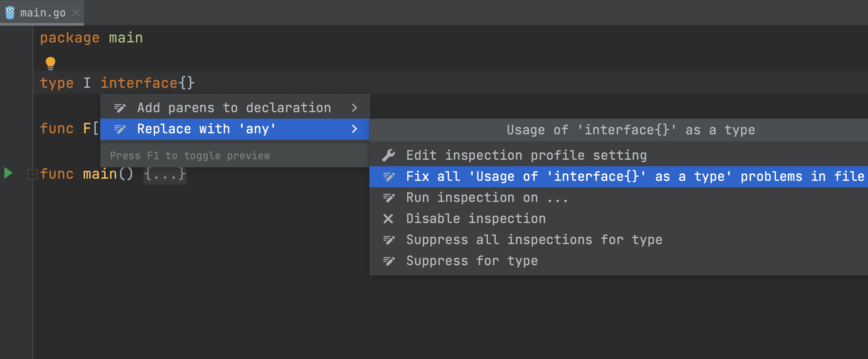Click Edit inspection profile setting
Viewport: 868px width, 359px height.
[x=526, y=155]
